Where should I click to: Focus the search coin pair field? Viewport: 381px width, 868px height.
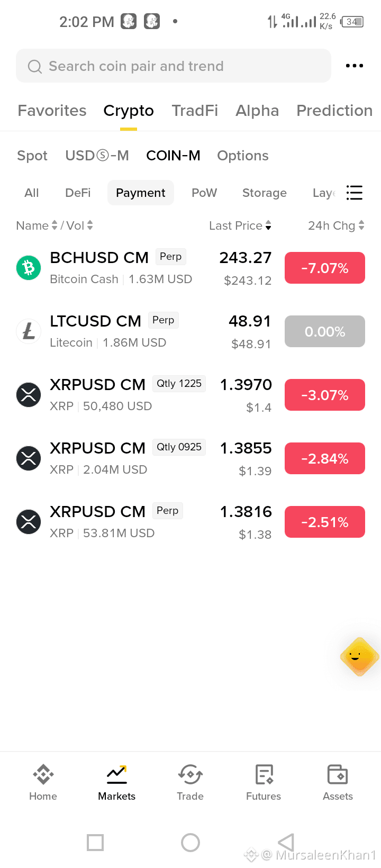[x=174, y=66]
